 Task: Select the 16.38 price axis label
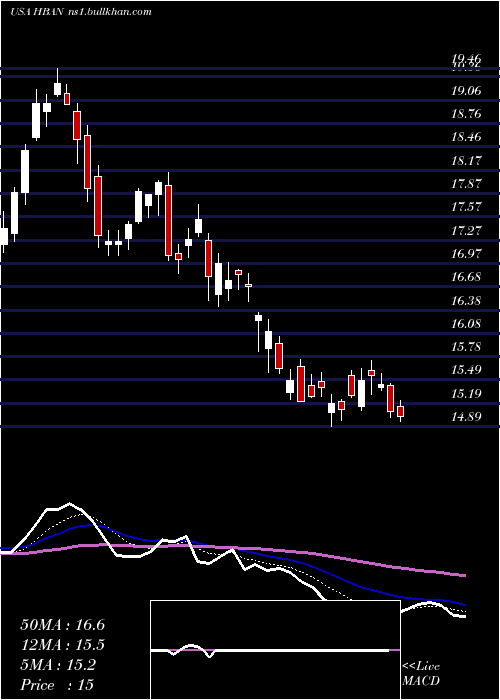coord(466,300)
